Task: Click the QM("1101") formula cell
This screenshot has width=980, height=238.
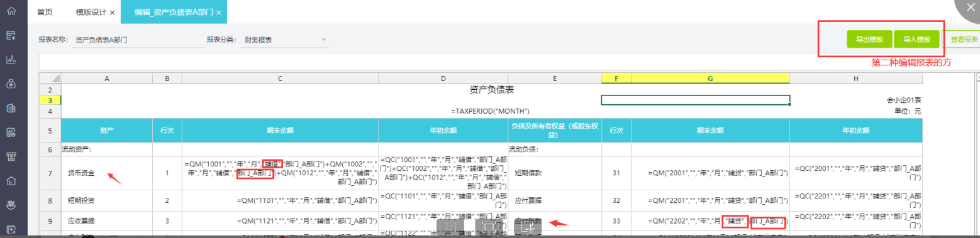Action: coord(280,200)
